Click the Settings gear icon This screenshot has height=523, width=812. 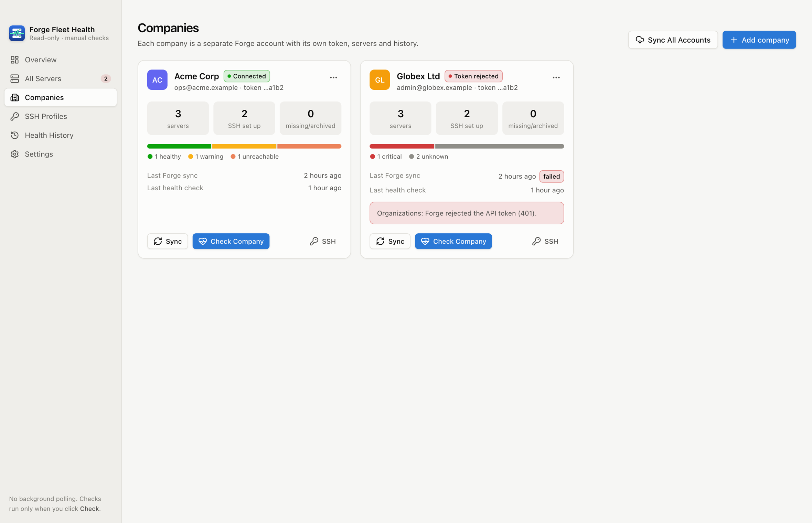click(15, 154)
